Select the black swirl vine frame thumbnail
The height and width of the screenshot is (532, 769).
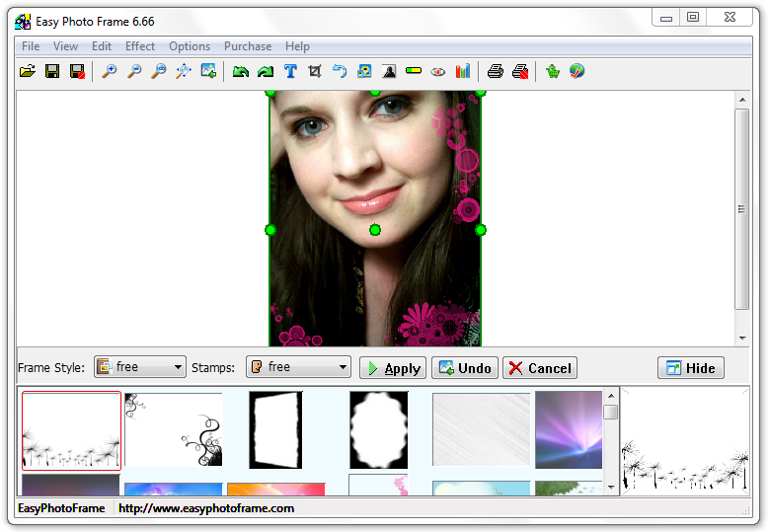pos(174,429)
